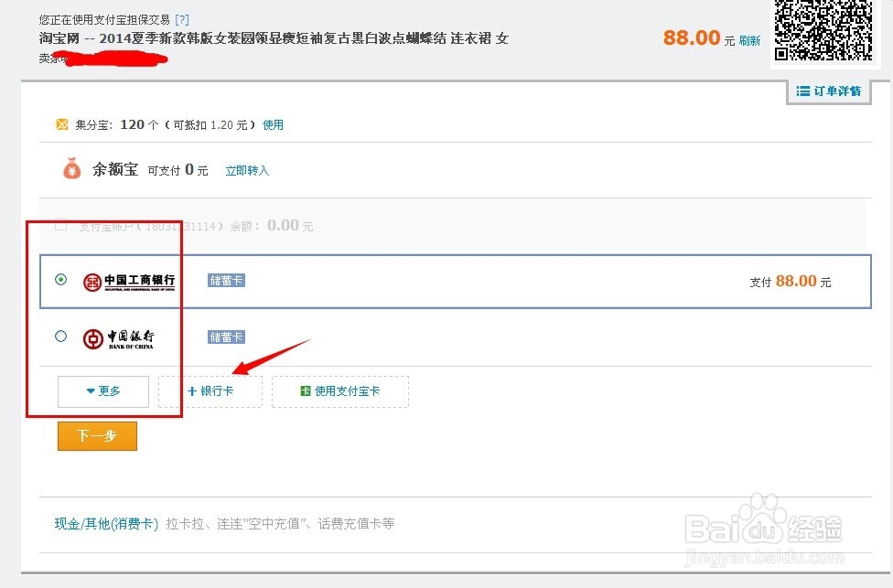Add a new bank card with +银行卡
This screenshot has width=893, height=588.
click(210, 391)
